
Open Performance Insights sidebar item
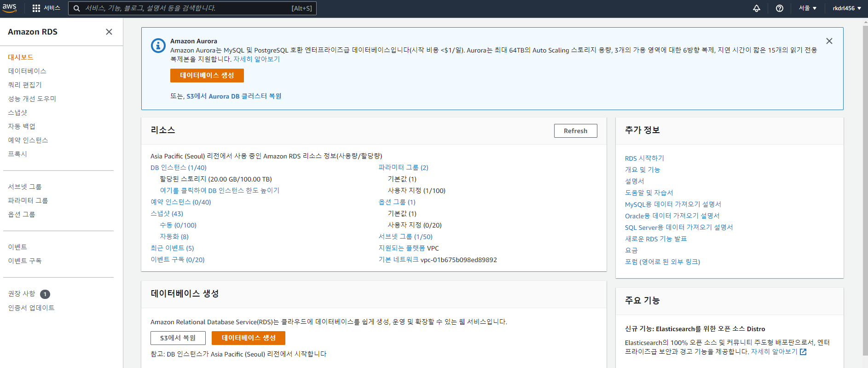pyautogui.click(x=32, y=99)
